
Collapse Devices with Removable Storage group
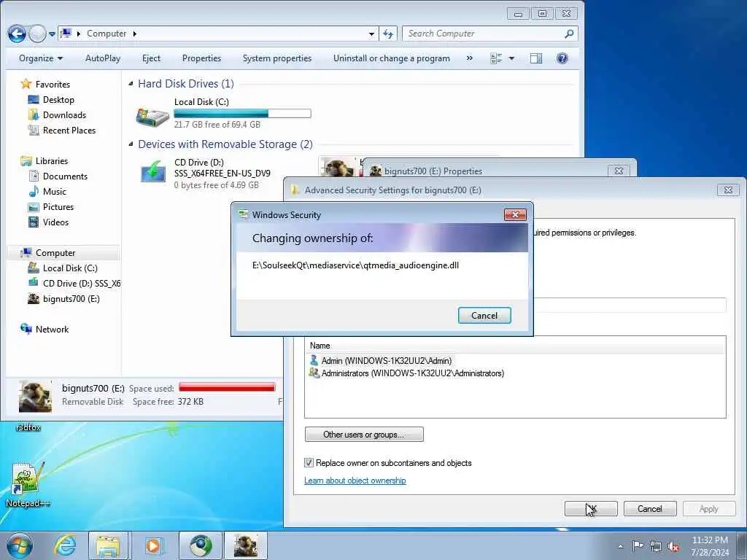(x=131, y=144)
